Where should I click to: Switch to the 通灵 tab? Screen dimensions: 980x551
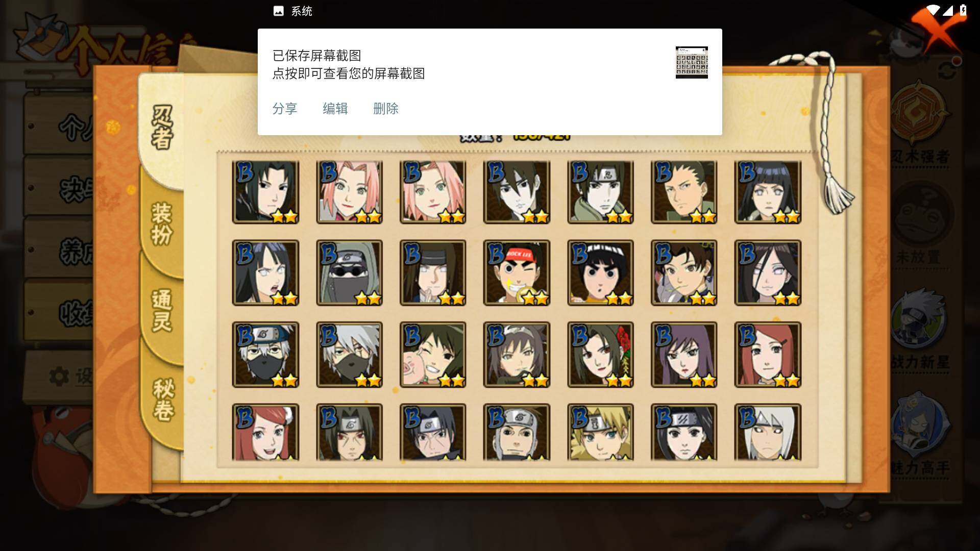coord(162,311)
